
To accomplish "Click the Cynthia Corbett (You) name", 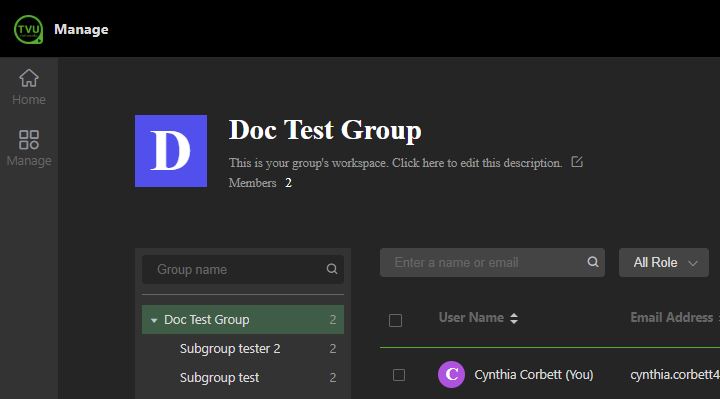I will tap(534, 375).
